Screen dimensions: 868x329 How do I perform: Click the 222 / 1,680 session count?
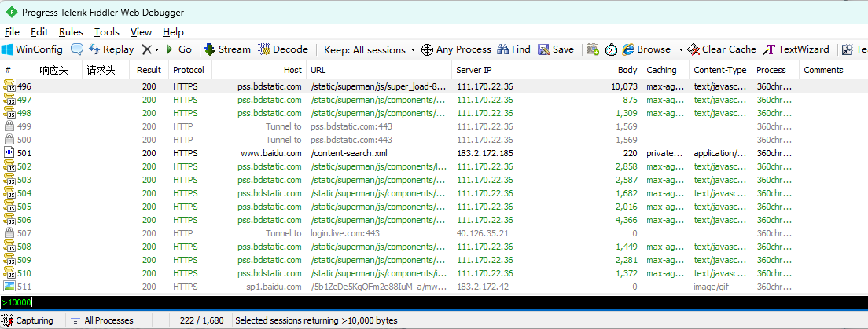[201, 320]
